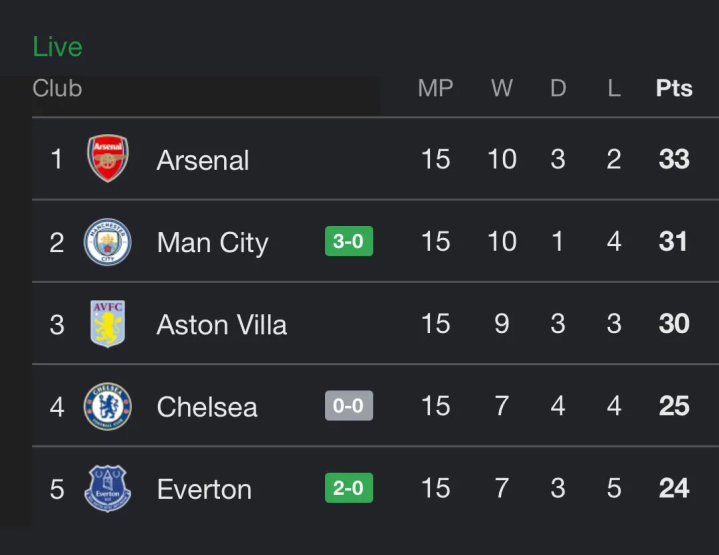Click the Club column header
The image size is (719, 555).
point(57,88)
